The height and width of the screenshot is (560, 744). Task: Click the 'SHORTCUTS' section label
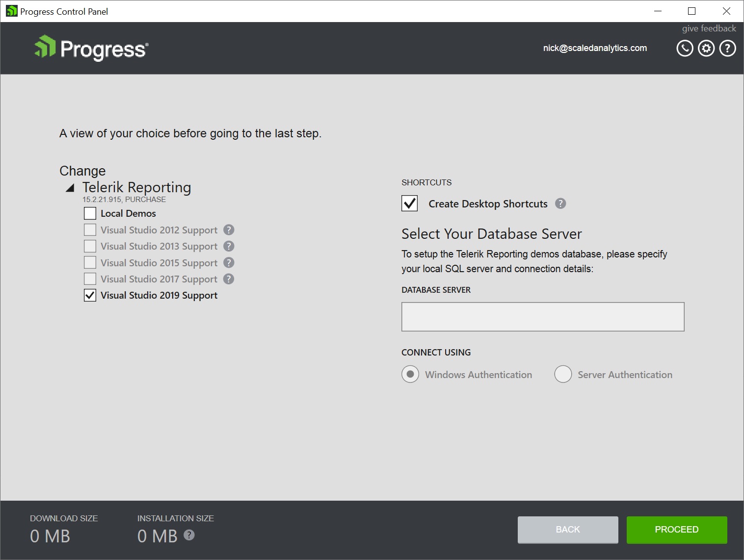pyautogui.click(x=426, y=182)
